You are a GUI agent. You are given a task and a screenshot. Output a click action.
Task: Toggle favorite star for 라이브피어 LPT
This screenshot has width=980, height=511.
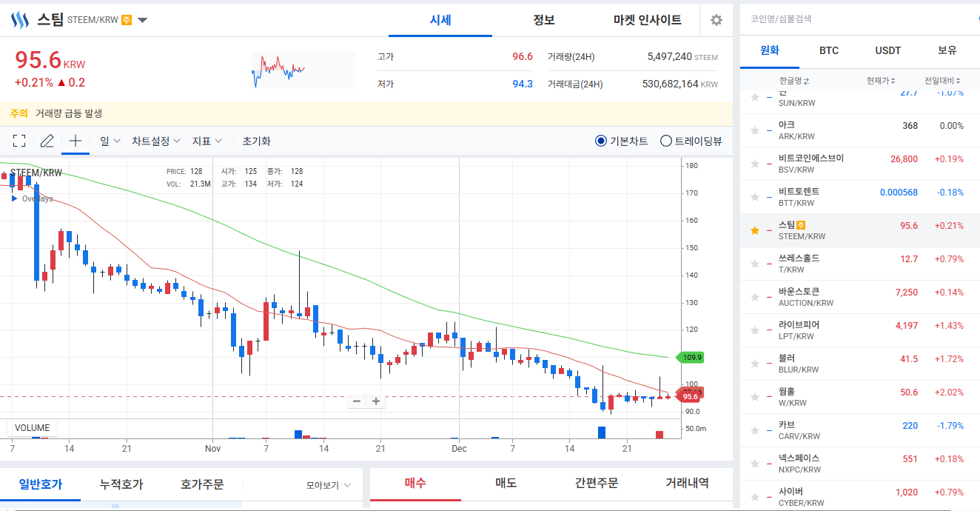(755, 330)
